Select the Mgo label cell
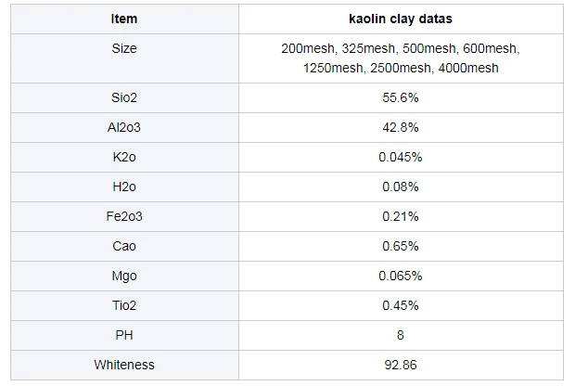Screen dimensions: 588x386 pos(124,277)
